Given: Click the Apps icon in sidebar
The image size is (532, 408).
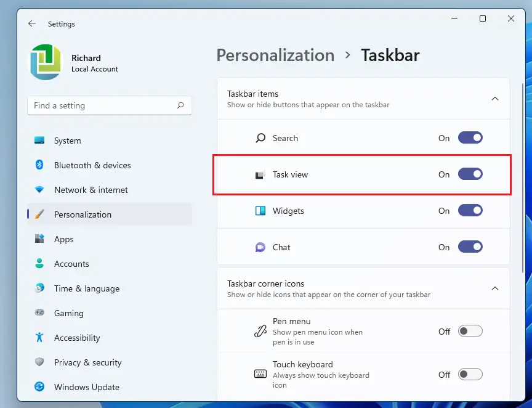Looking at the screenshot, I should [x=39, y=239].
